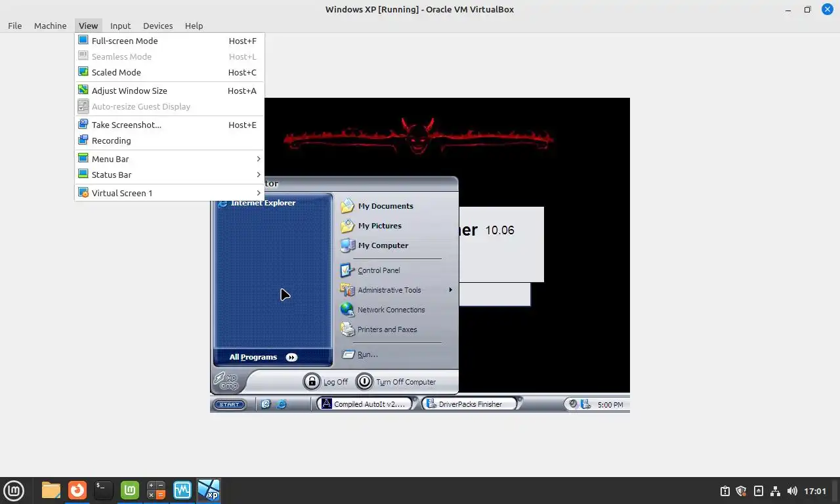The image size is (840, 504).
Task: Open the Machine menu
Action: pyautogui.click(x=51, y=26)
